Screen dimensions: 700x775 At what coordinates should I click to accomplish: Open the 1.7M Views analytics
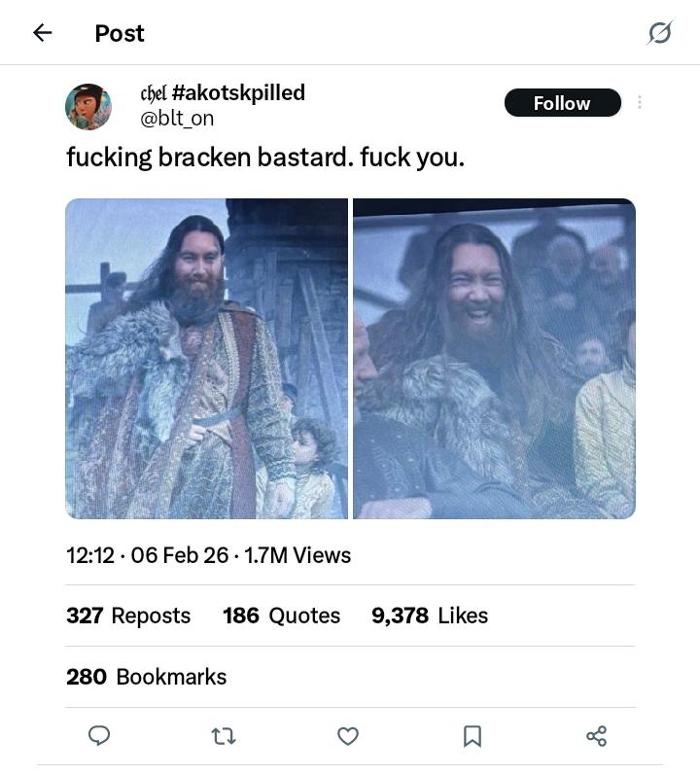click(x=297, y=555)
